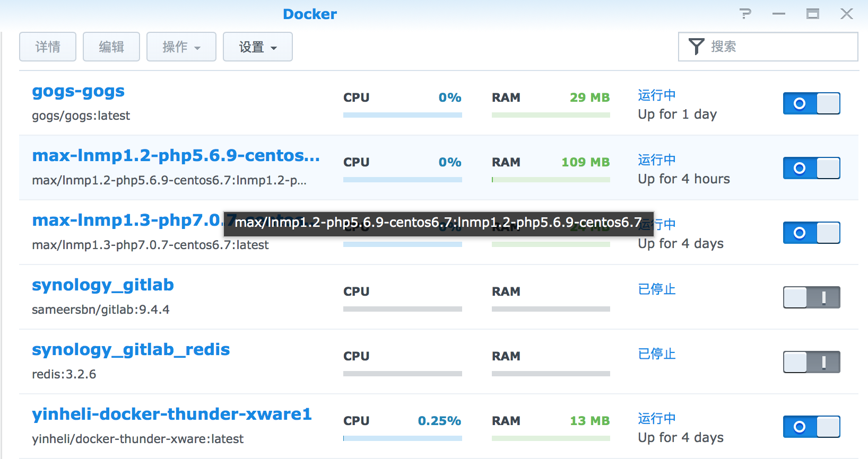Click 已停止 status of synology_gitlab_redis
This screenshot has width=868, height=459.
[657, 354]
